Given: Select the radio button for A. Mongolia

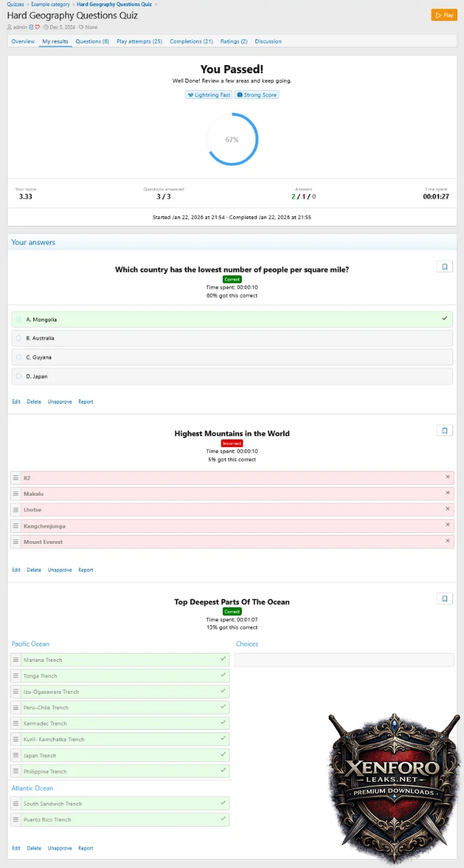Looking at the screenshot, I should click(x=19, y=319).
